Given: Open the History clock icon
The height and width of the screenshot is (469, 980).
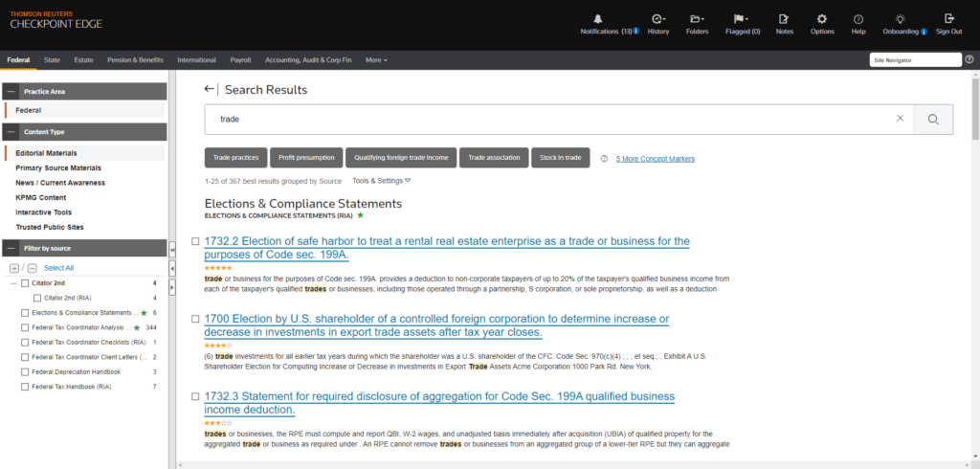Looking at the screenshot, I should (x=657, y=18).
